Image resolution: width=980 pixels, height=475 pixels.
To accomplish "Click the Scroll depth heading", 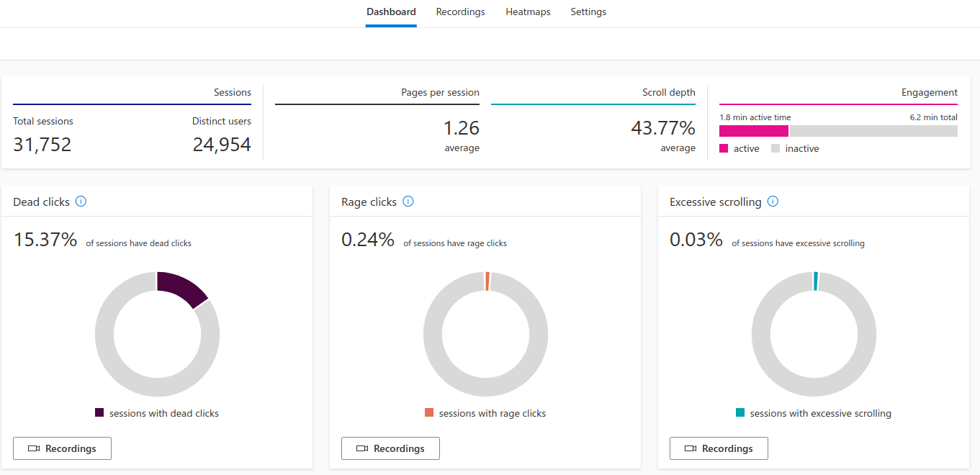I will [669, 93].
